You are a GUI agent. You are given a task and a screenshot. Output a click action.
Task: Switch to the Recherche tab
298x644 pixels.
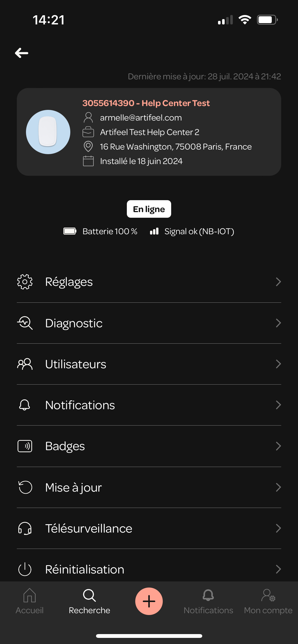89,601
